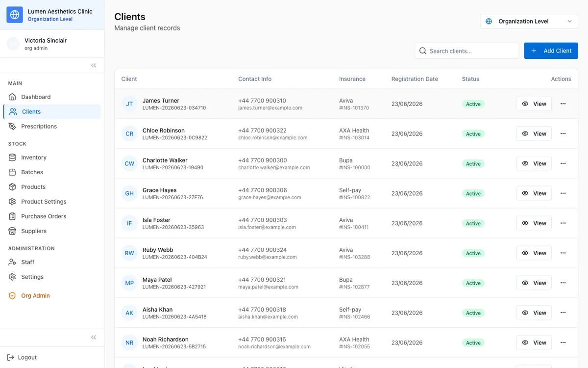The image size is (588, 368).
Task: Click the MP avatar for Maya Patel
Action: point(129,283)
